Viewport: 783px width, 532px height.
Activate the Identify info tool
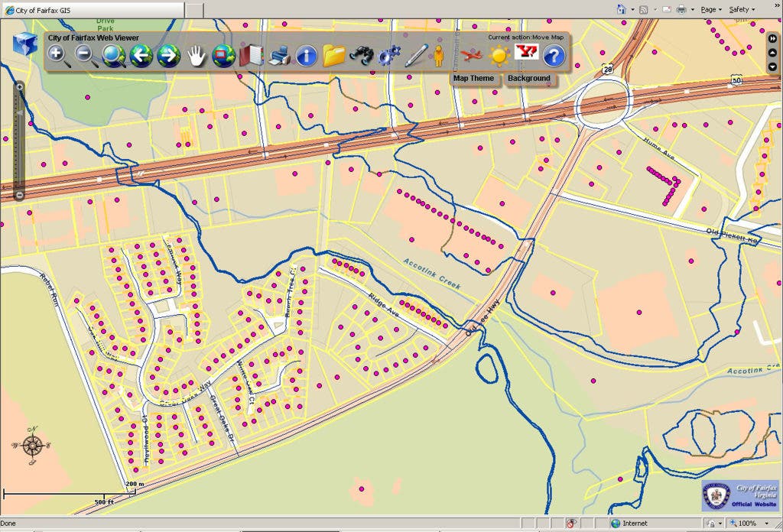click(x=307, y=56)
